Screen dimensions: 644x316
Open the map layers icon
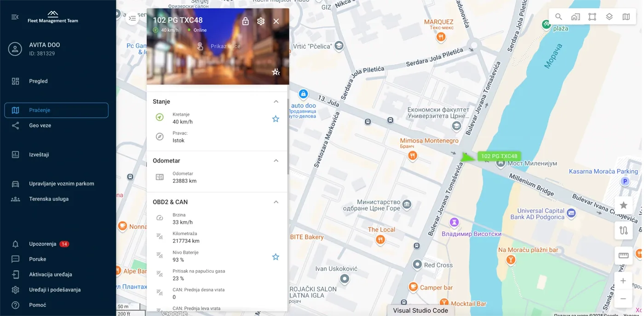(609, 17)
